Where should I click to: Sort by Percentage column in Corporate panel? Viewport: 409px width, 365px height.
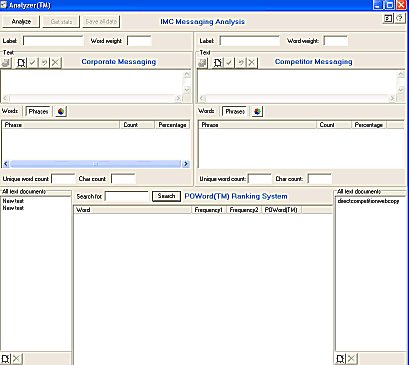coord(172,125)
